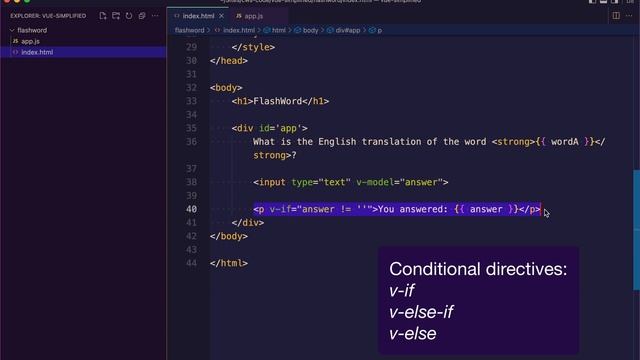This screenshot has height=360, width=640.
Task: Click the Explorer: VUE-SIMPLIFIED header
Action: pos(48,16)
